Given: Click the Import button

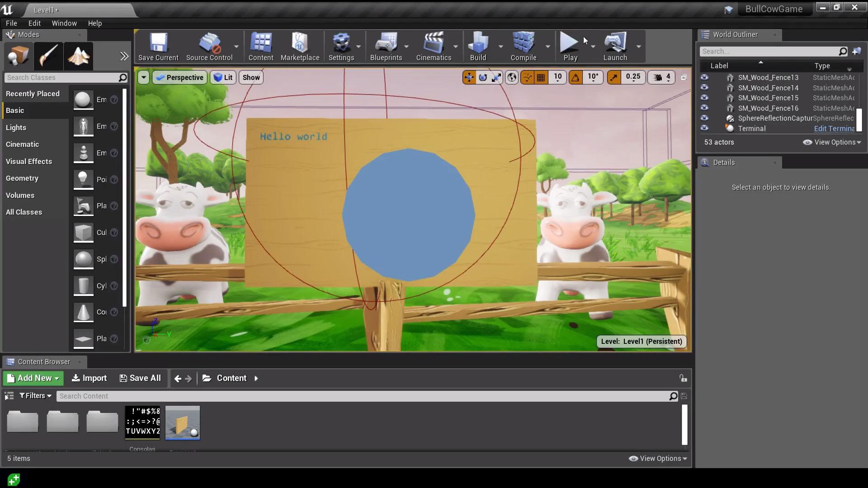Looking at the screenshot, I should point(89,378).
